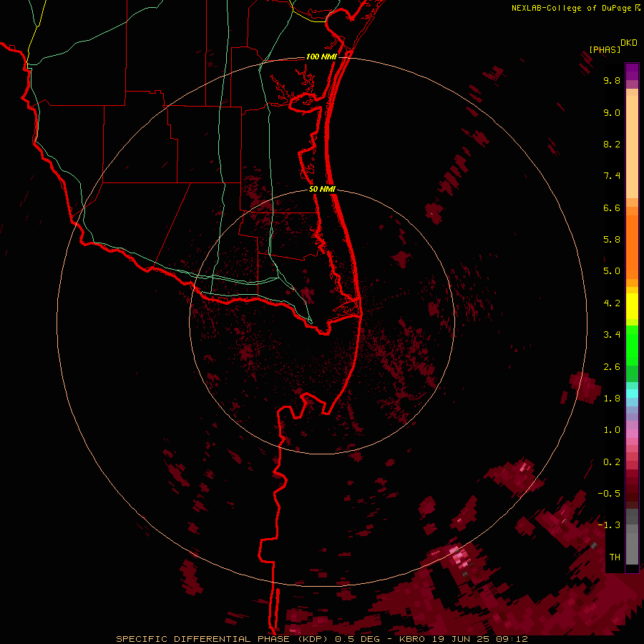Click the 8.2 value on color scale
This screenshot has width=644, height=644.
coord(612,145)
